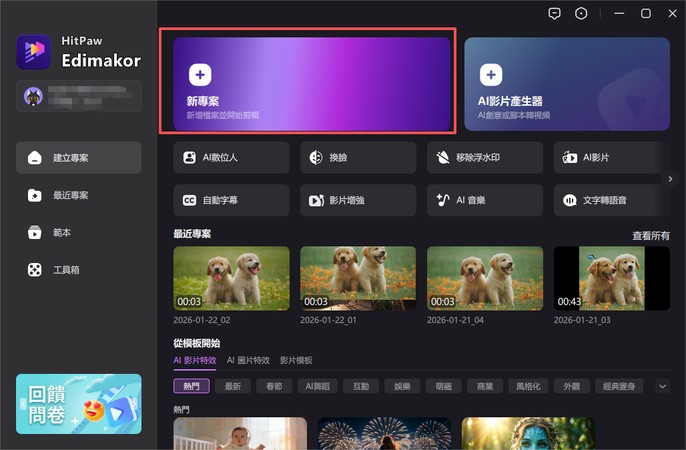Image resolution: width=686 pixels, height=450 pixels.
Task: Open the baby template thumbnail
Action: (240, 433)
